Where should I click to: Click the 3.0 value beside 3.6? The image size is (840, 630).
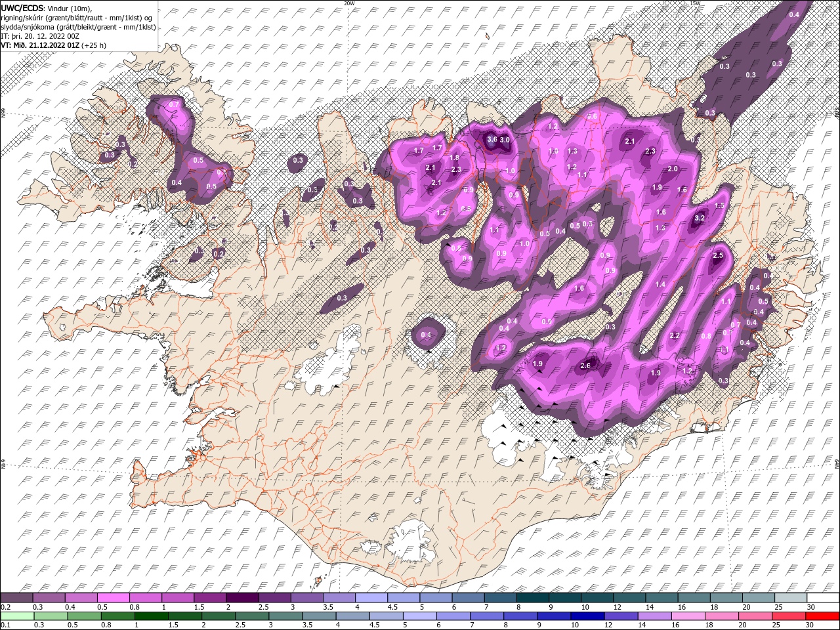pyautogui.click(x=505, y=140)
